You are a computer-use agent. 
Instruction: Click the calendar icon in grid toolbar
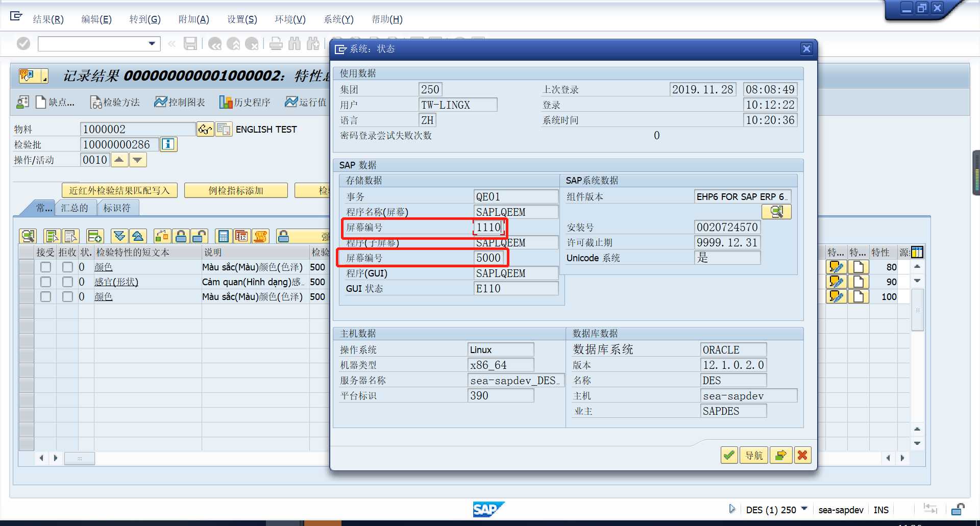pos(242,236)
